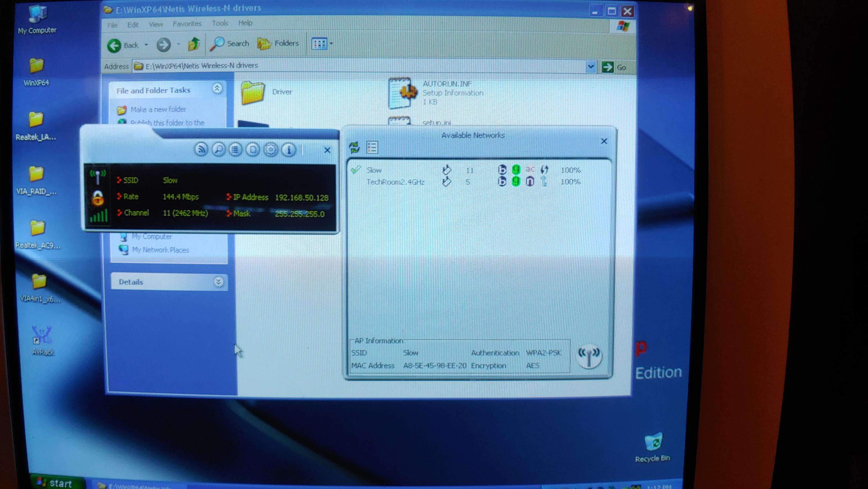Click the Folders toolbar button
This screenshot has width=868, height=489.
(278, 43)
